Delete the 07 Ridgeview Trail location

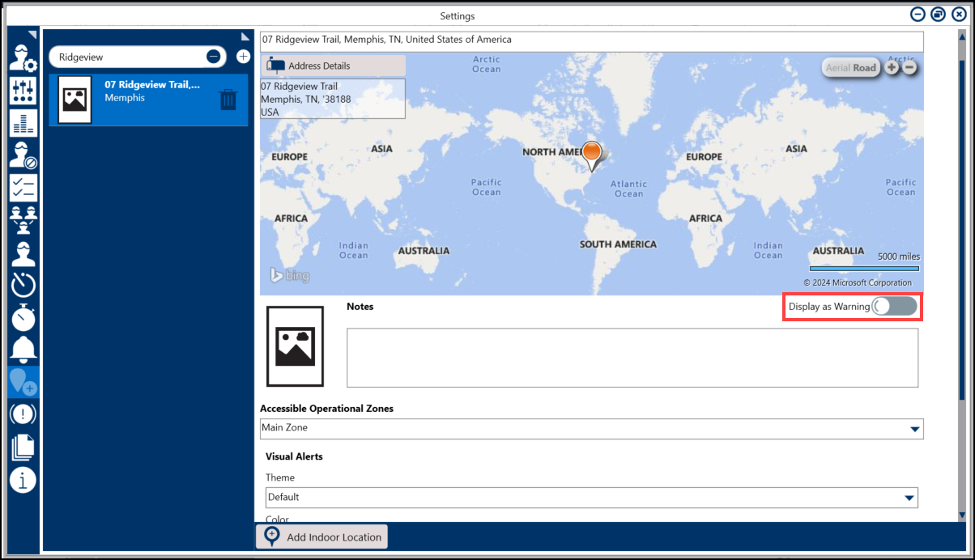228,100
